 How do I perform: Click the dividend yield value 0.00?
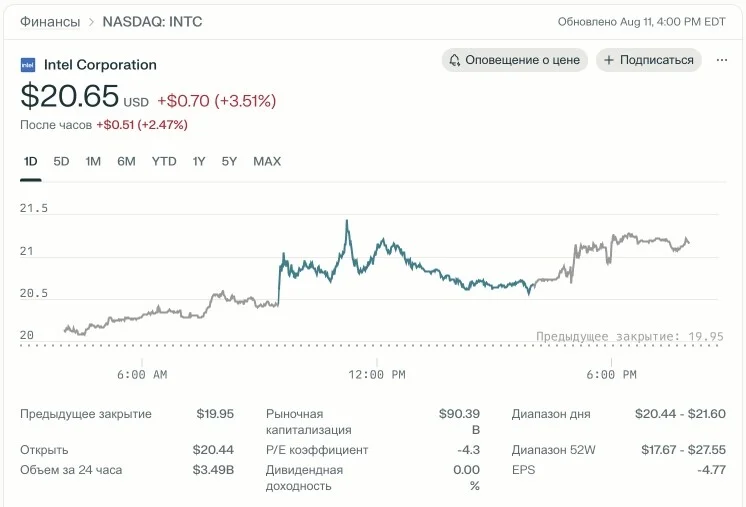(x=466, y=470)
